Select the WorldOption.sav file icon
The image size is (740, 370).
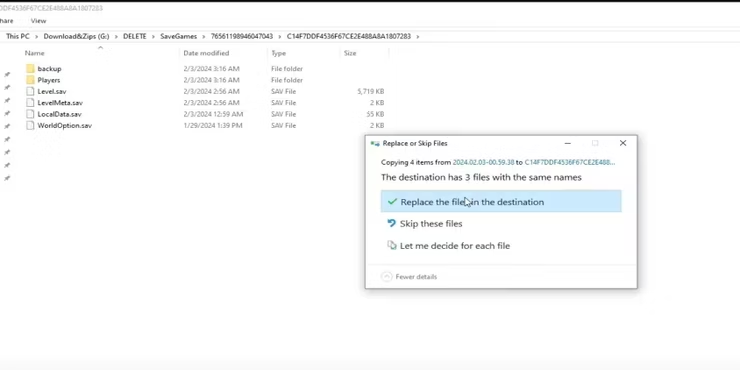pyautogui.click(x=31, y=126)
